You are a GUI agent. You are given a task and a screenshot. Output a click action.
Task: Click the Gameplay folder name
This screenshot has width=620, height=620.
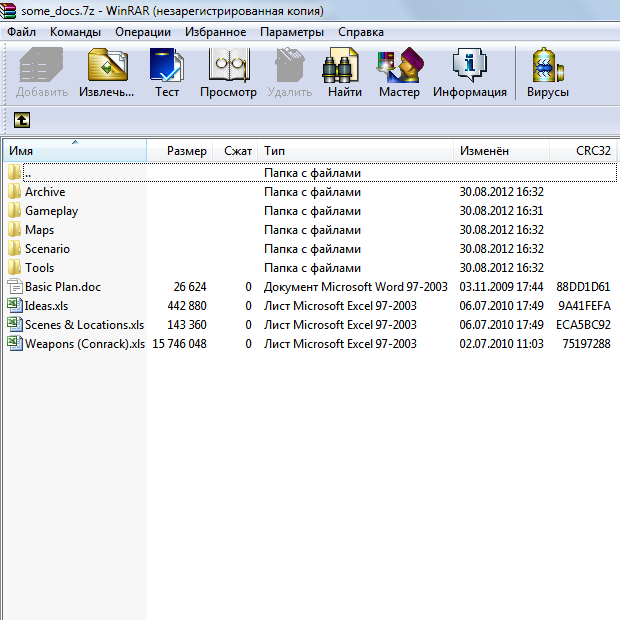51,211
